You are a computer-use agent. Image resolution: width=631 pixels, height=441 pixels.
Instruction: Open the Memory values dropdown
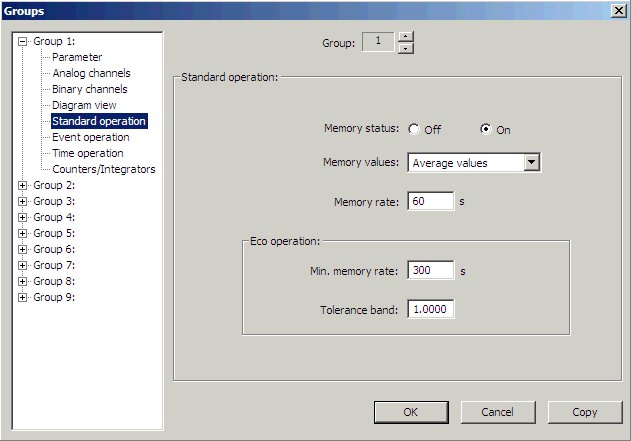click(531, 163)
